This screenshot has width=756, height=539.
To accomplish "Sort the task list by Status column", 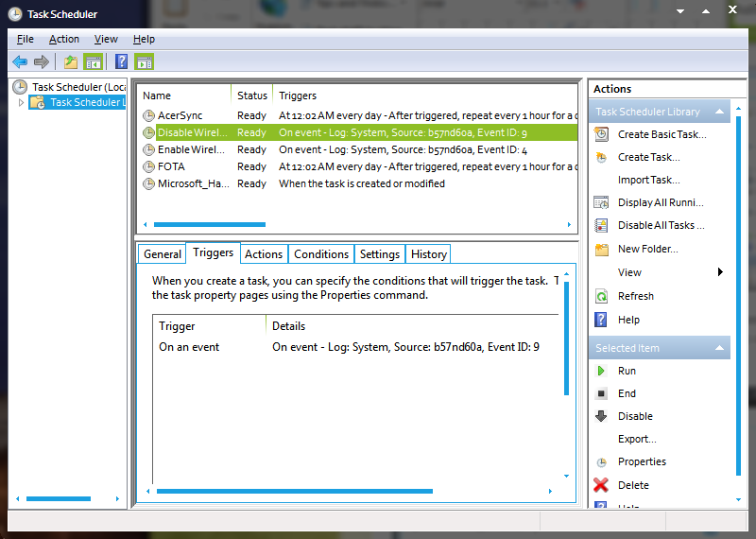I will [x=252, y=96].
